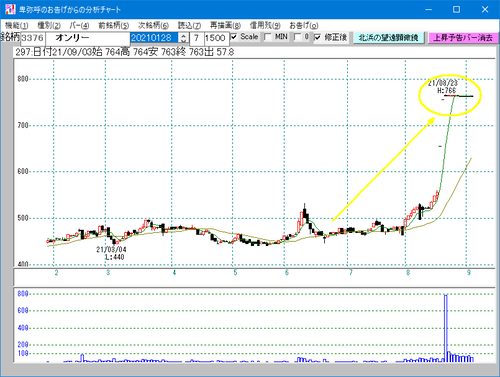Open the 信用残(9) menu
The width and height of the screenshot is (500, 377).
pyautogui.click(x=265, y=25)
